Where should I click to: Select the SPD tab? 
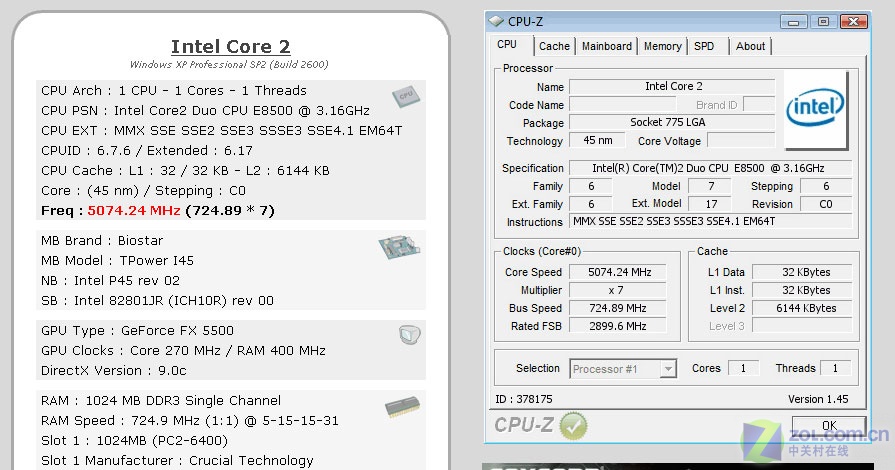704,46
